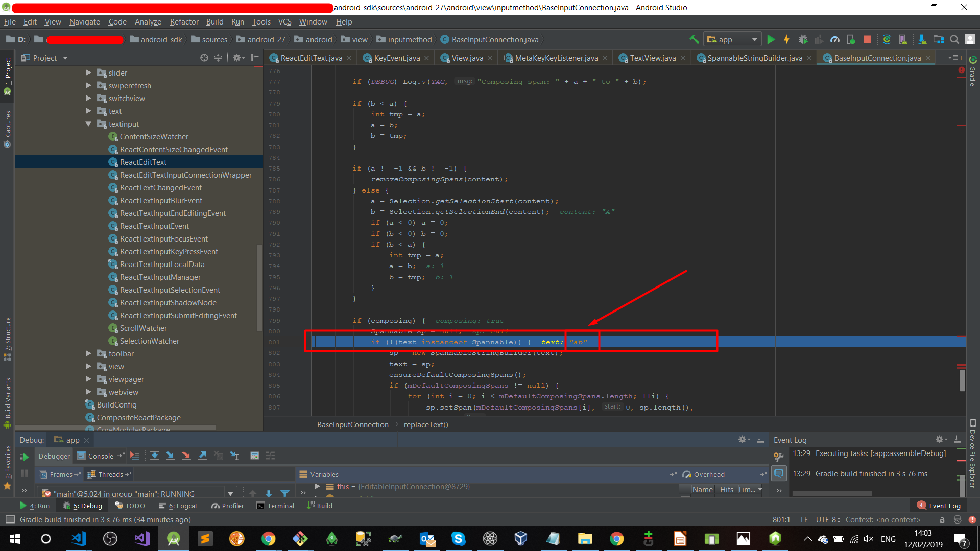Click Run to Cursor icon
This screenshot has width=980, height=551.
click(234, 456)
